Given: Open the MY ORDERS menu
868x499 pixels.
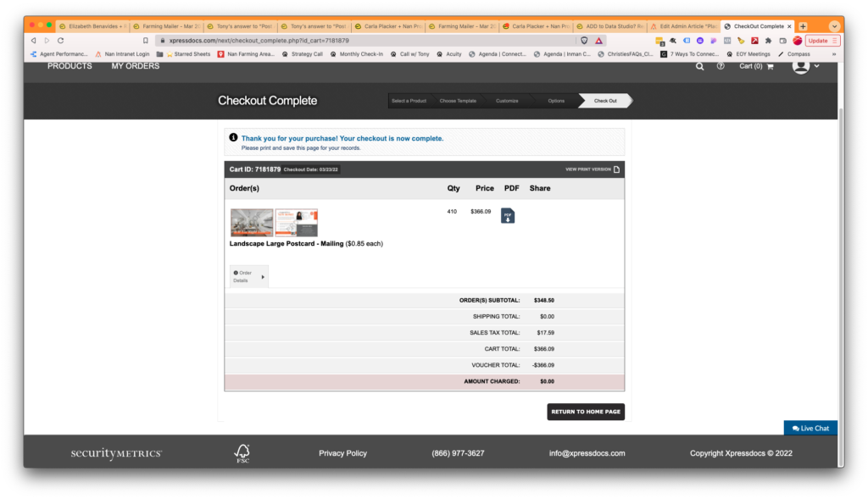Looking at the screenshot, I should pyautogui.click(x=135, y=66).
